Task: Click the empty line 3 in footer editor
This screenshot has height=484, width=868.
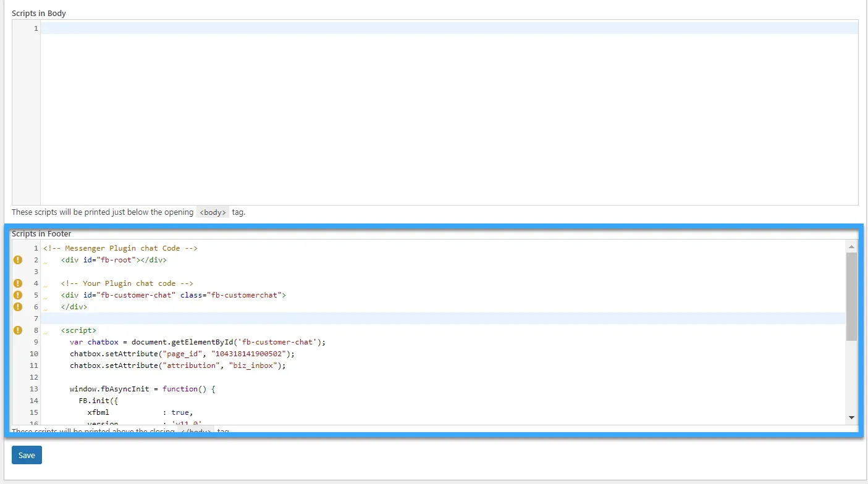Action: 443,272
